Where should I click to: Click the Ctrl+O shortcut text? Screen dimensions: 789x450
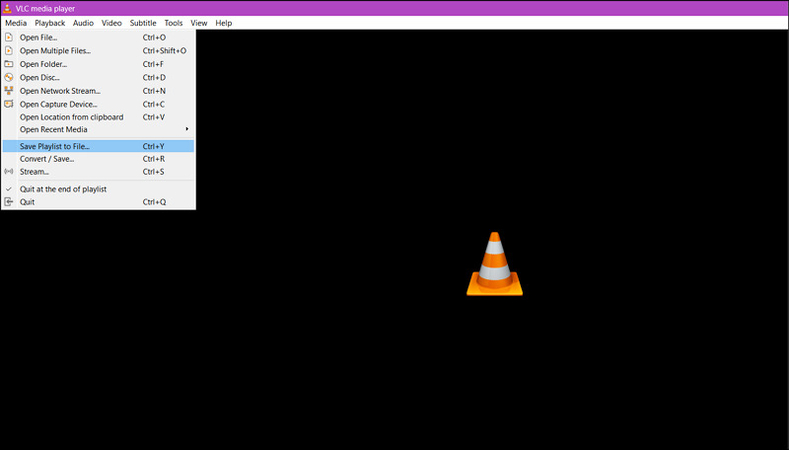click(154, 37)
